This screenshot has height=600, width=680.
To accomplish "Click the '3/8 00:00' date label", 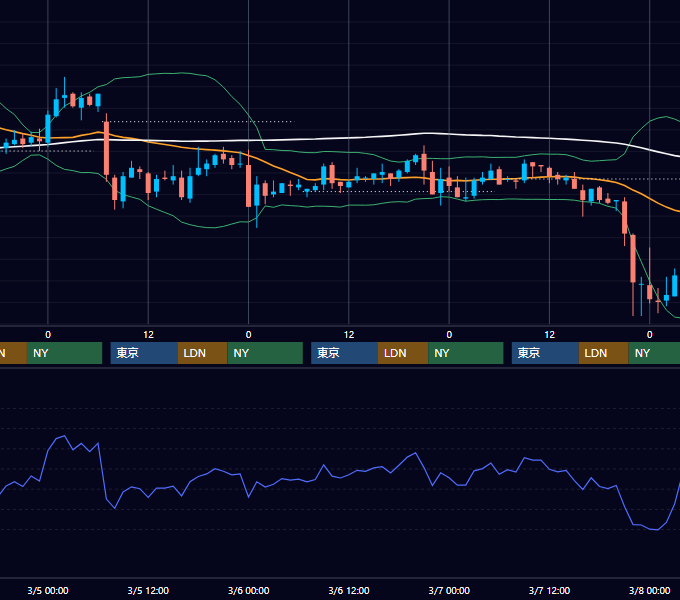I will point(649,590).
